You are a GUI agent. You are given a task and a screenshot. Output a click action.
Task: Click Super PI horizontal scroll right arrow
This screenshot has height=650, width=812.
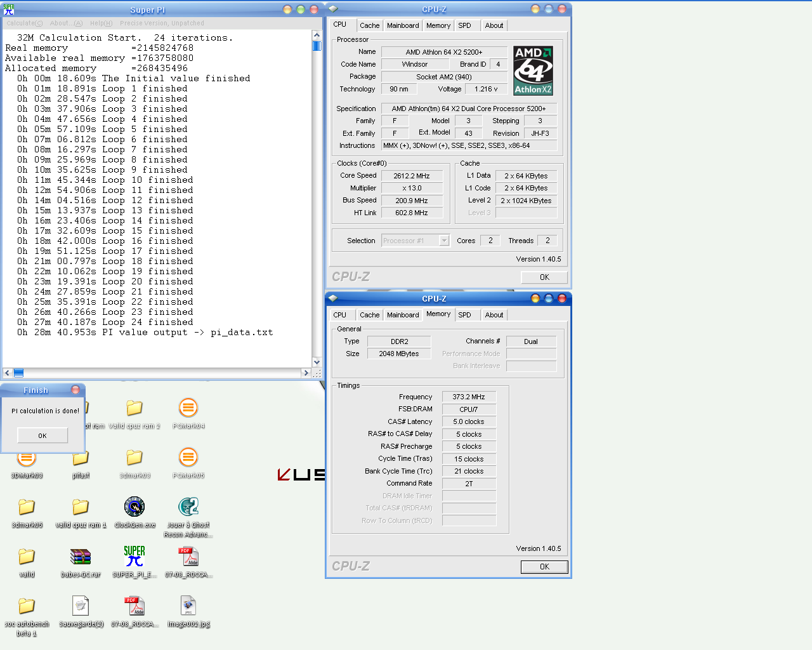point(306,373)
